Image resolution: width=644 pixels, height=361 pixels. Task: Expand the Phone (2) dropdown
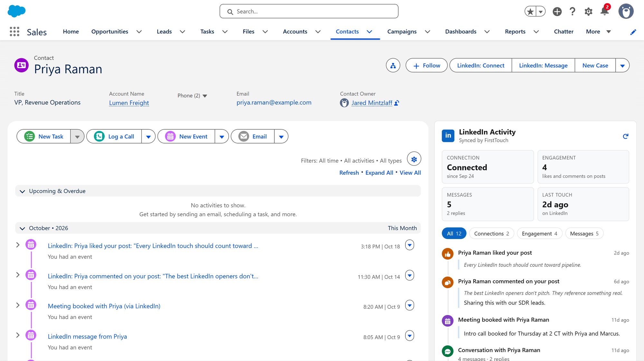192,96
